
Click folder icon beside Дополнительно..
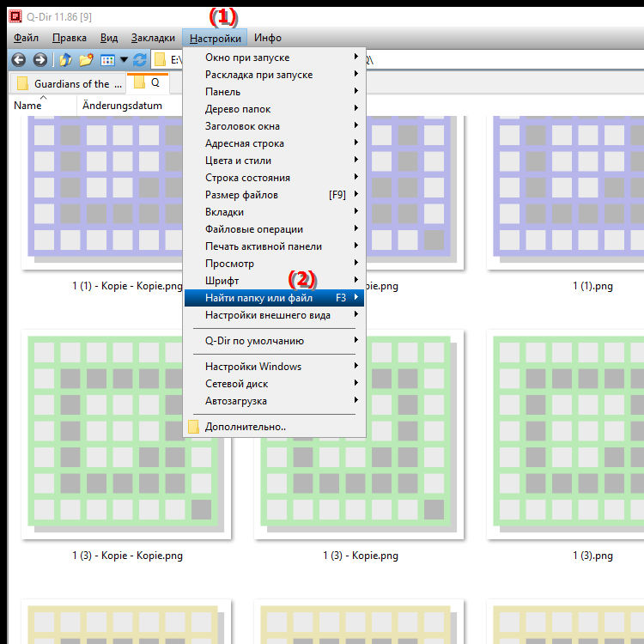[193, 427]
